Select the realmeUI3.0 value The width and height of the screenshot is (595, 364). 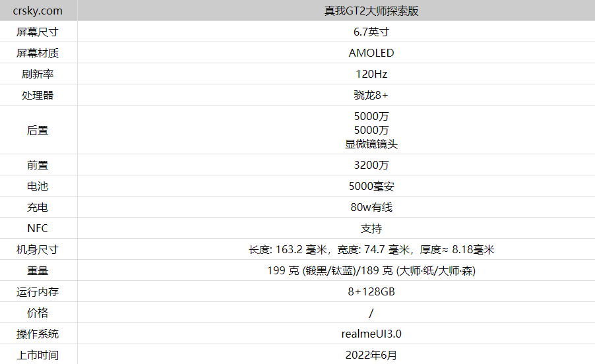click(x=371, y=334)
